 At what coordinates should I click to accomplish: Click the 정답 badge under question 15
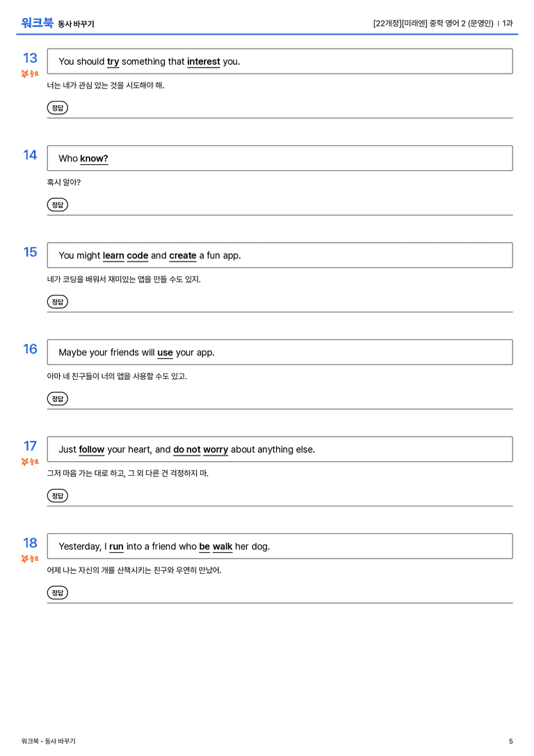[x=57, y=301]
